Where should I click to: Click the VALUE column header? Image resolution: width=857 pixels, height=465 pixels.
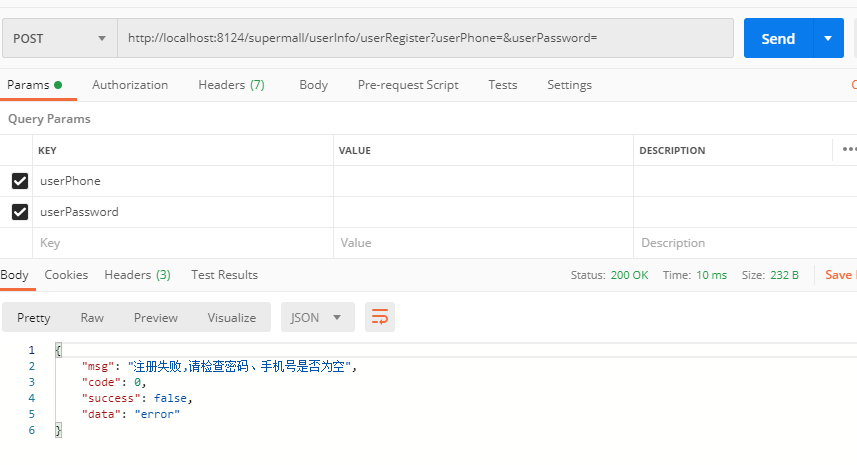click(x=355, y=151)
